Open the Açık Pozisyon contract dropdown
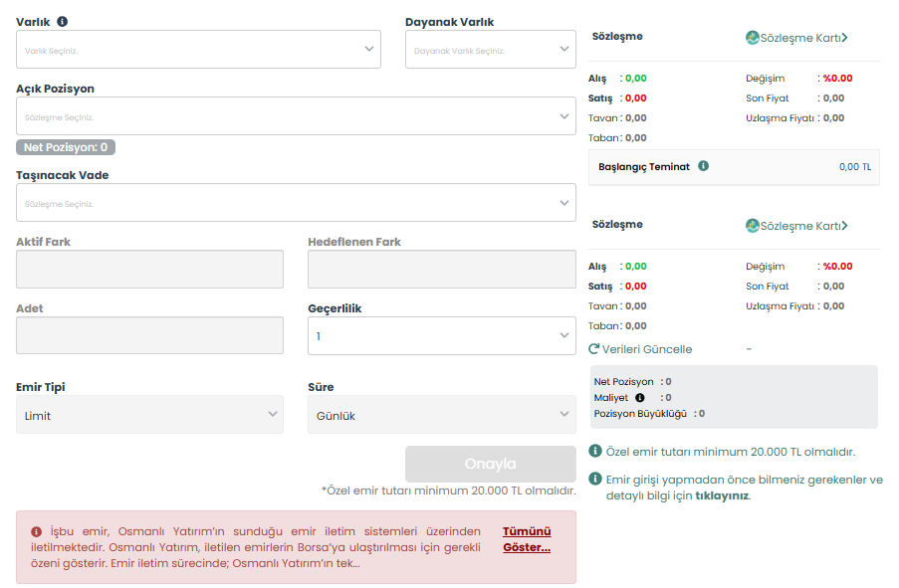This screenshot has height=588, width=899. [x=296, y=116]
